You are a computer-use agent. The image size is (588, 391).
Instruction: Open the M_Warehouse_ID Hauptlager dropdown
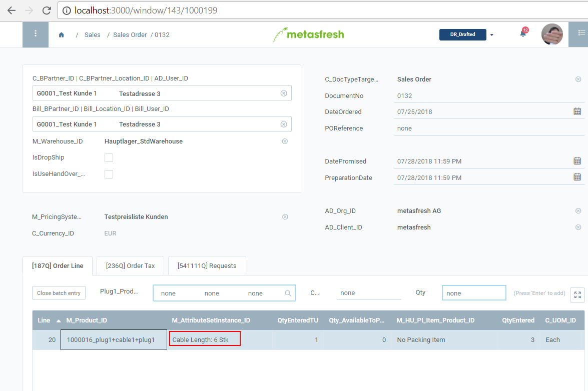(x=144, y=141)
